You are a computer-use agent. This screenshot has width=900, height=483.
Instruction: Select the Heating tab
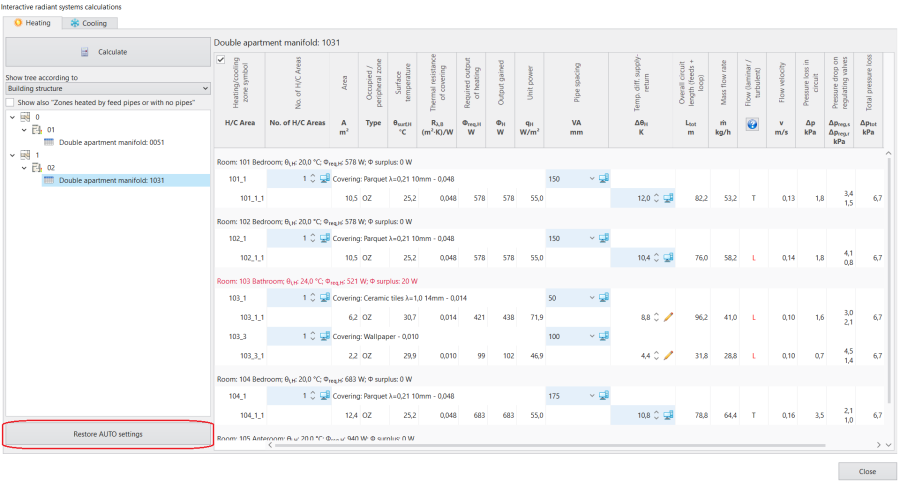(x=33, y=23)
